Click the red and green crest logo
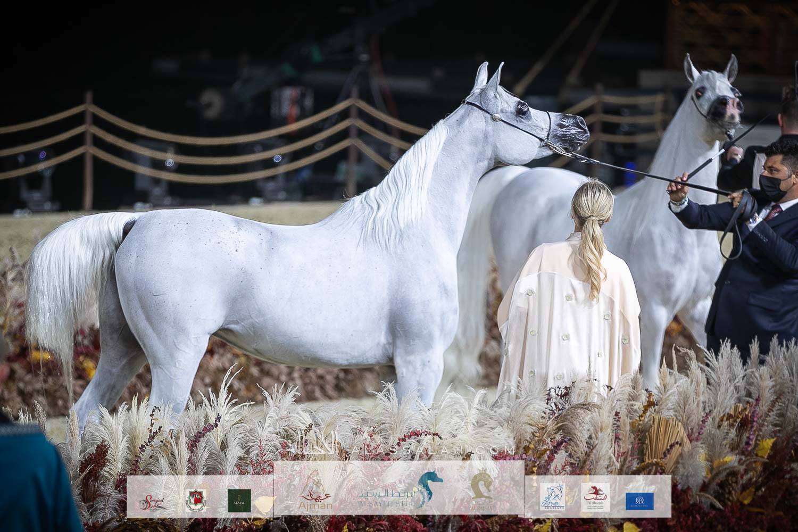The image size is (798, 532). (196, 500)
